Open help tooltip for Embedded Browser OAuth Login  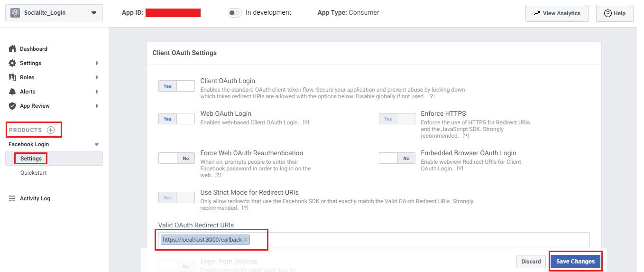460,169
